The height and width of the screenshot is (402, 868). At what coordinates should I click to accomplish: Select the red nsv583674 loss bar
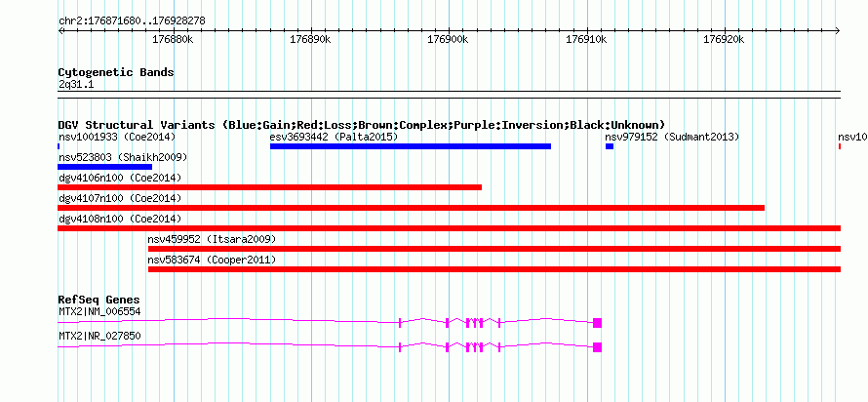[494, 269]
